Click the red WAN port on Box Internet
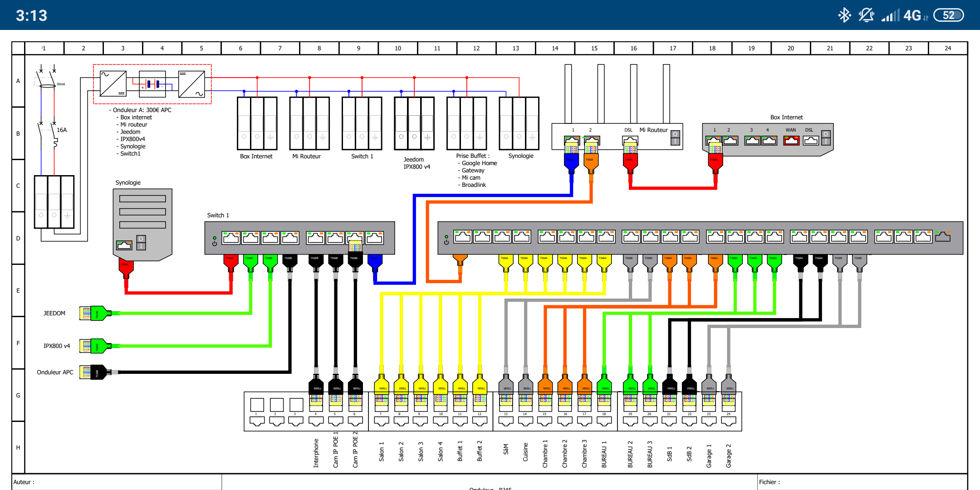 [x=791, y=141]
